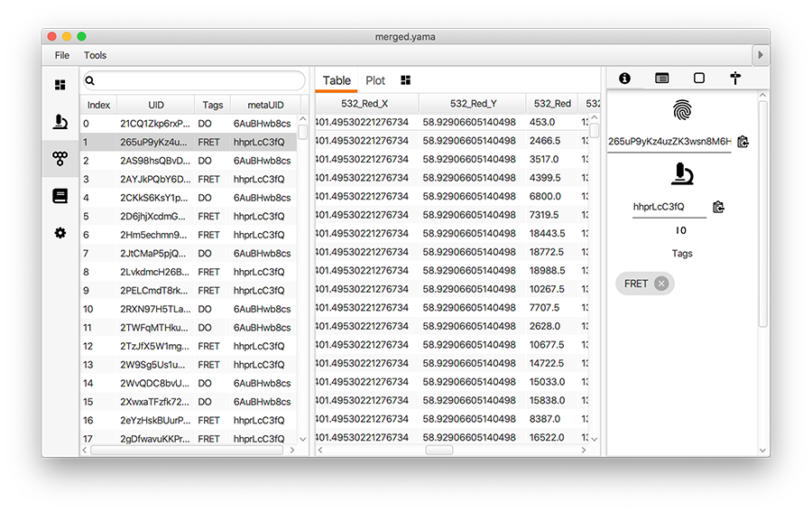812x512 pixels.
Task: Click scroll-up arrow of molecule list
Action: 303,119
